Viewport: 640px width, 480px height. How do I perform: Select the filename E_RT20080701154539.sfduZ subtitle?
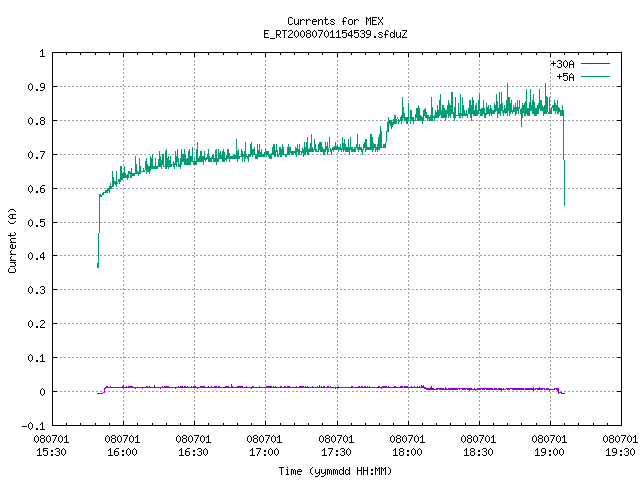[335, 34]
